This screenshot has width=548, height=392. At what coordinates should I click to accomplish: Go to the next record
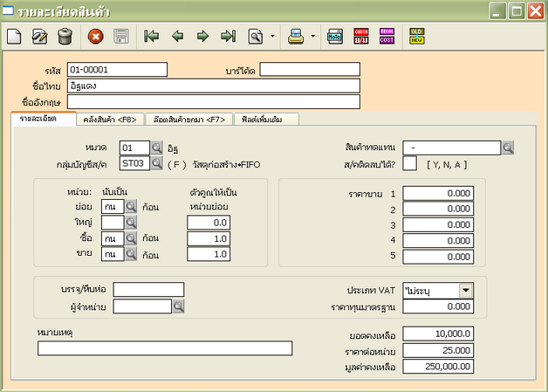[x=202, y=37]
